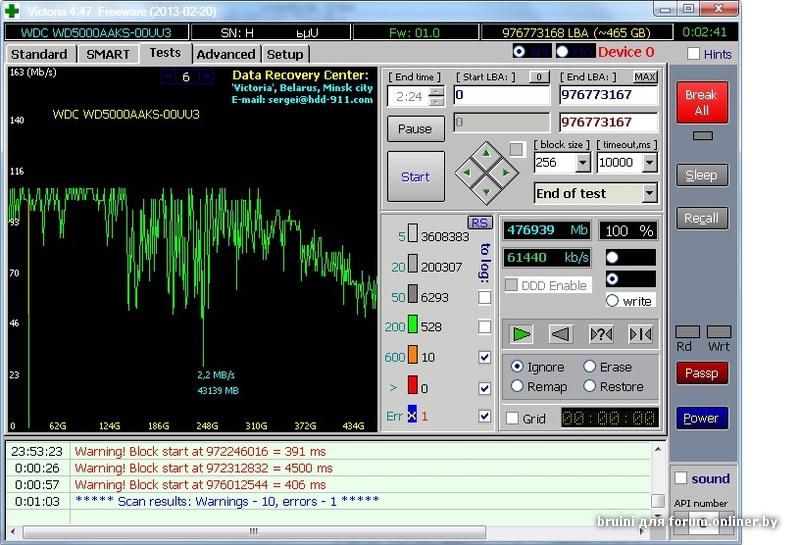Expand the End of test dropdown
Screen dimensions: 800x545
point(649,193)
